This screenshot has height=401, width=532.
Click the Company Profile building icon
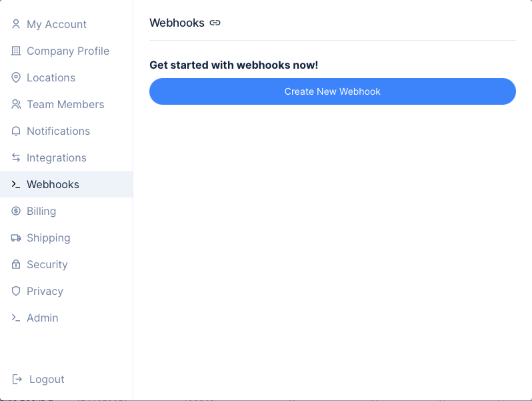coord(16,51)
